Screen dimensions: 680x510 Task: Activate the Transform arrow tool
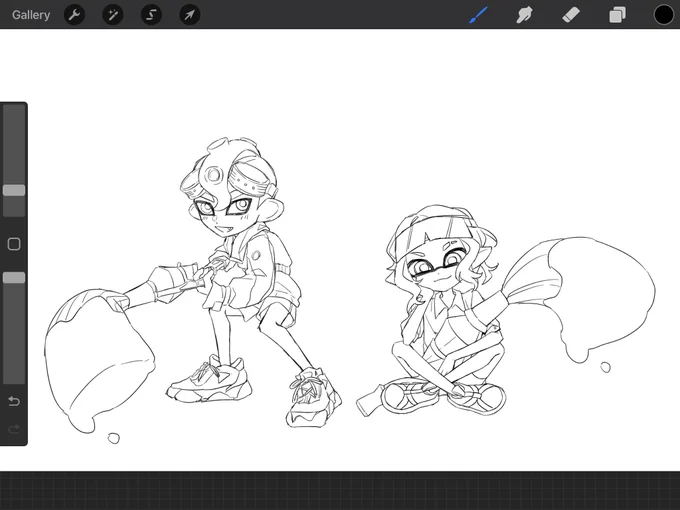(x=190, y=15)
